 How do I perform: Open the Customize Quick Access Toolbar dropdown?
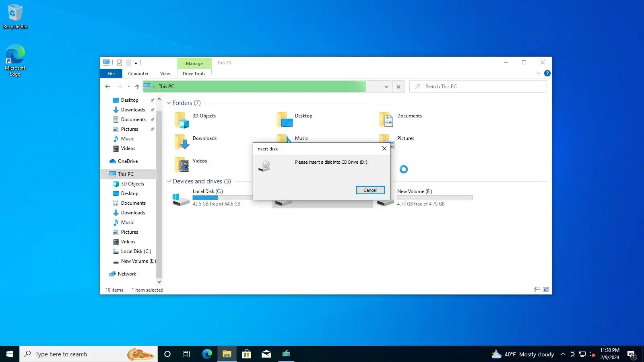point(136,63)
